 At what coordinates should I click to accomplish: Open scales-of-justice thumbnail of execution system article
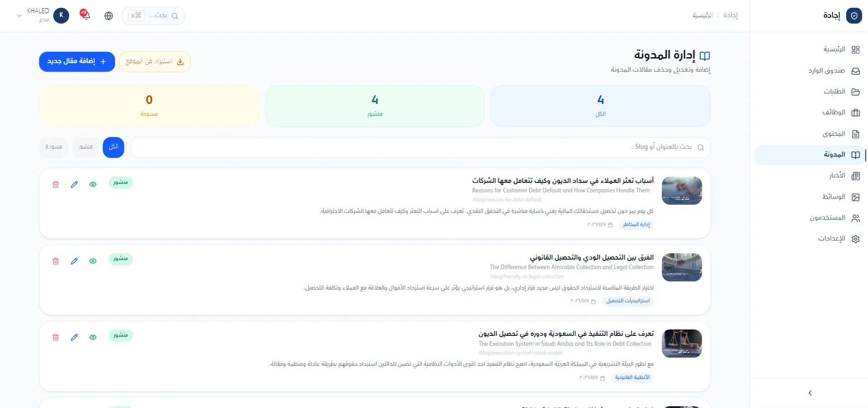coord(682,344)
